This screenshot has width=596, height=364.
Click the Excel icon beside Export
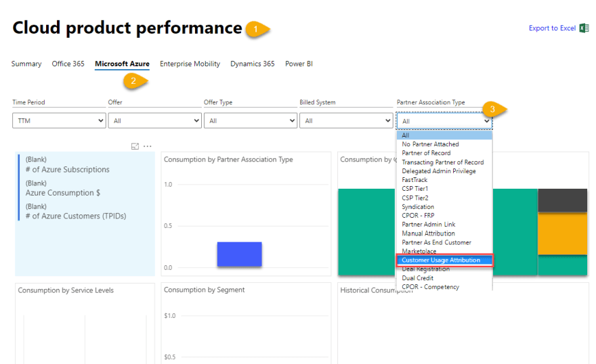click(x=584, y=28)
